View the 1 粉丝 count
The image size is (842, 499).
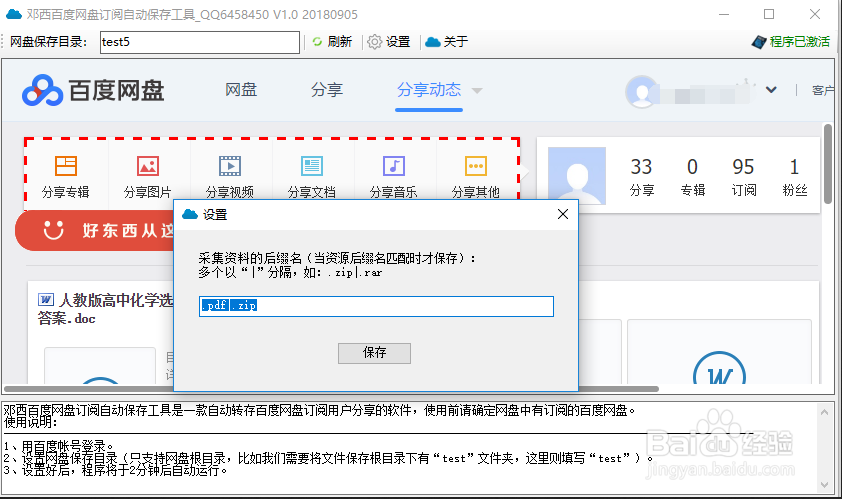tap(795, 177)
